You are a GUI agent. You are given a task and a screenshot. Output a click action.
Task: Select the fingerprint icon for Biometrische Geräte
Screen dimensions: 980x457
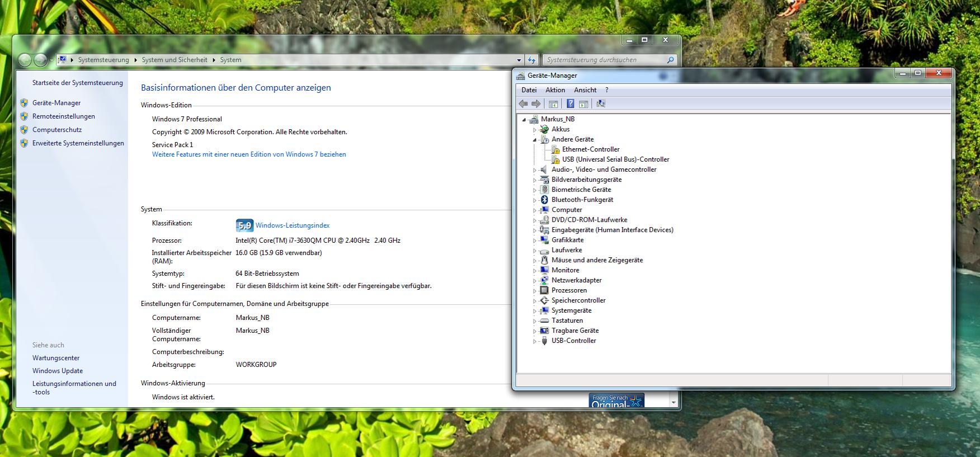click(x=544, y=190)
